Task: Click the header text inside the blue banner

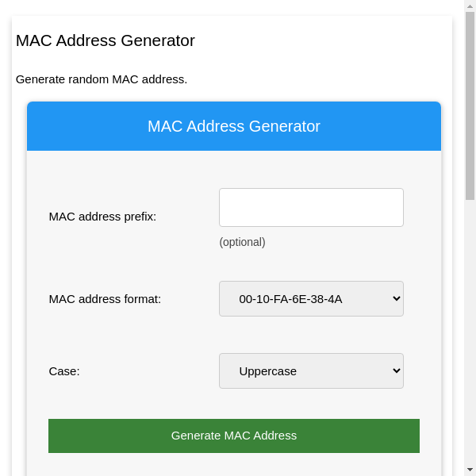Action: tap(234, 126)
